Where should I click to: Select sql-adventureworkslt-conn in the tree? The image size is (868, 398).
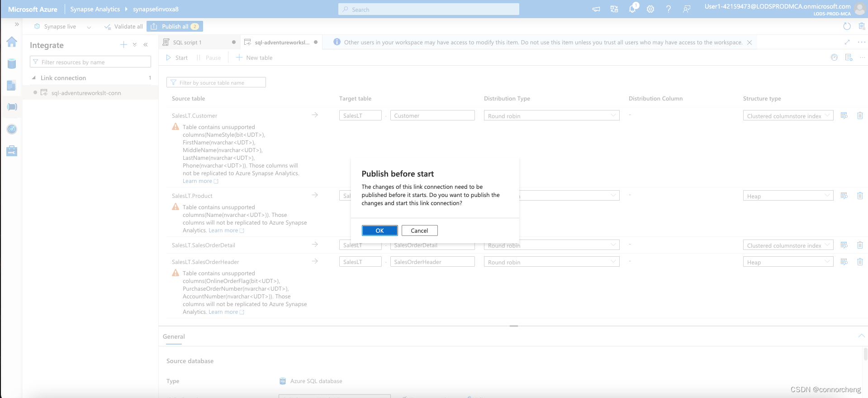(x=86, y=93)
